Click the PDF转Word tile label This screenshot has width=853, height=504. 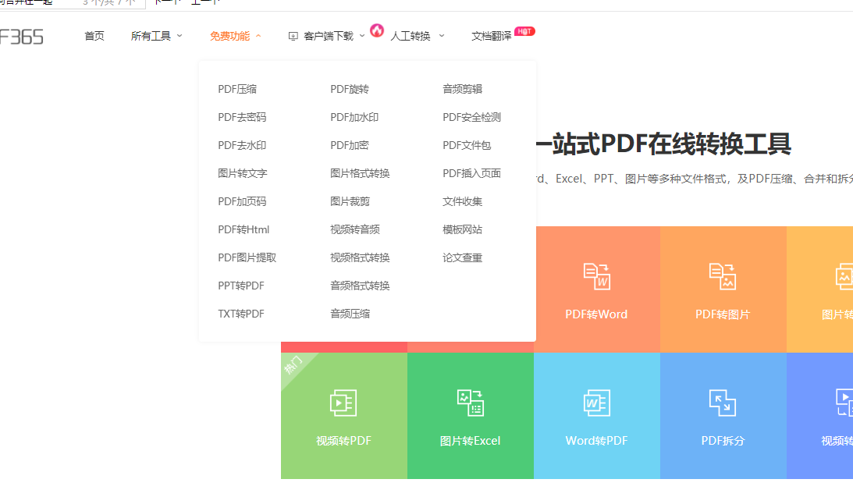pyautogui.click(x=596, y=314)
